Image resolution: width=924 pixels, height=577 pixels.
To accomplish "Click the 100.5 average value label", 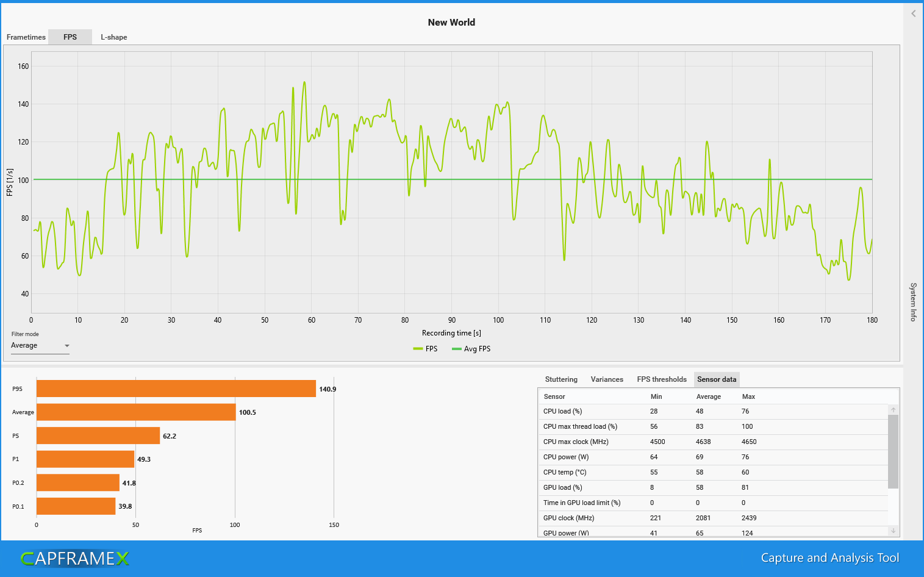I will [x=247, y=412].
